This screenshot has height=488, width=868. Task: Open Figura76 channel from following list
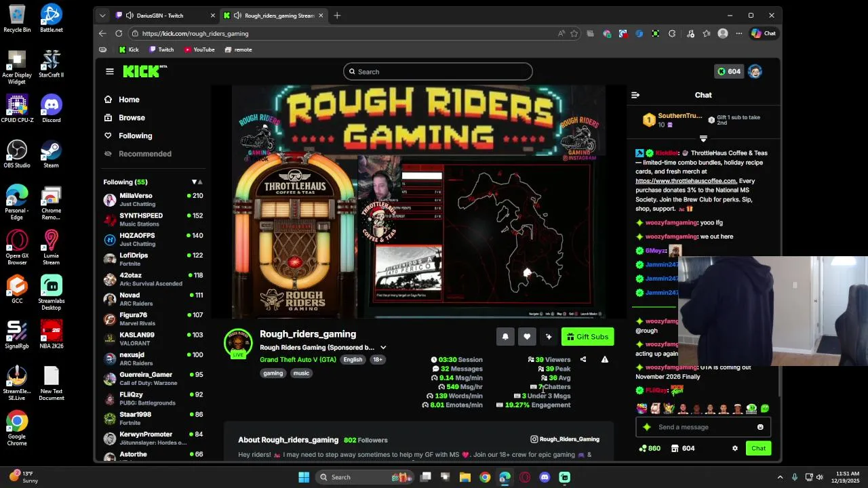pyautogui.click(x=153, y=319)
